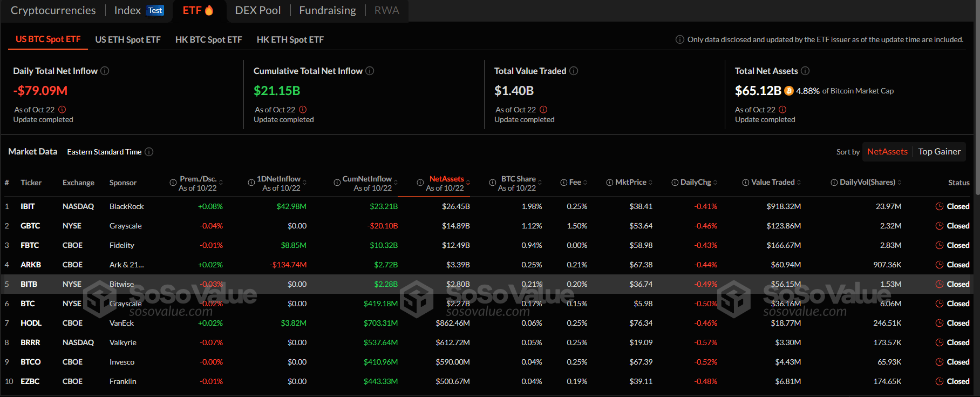This screenshot has width=980, height=397.
Task: Sort by DailyChg column arrows
Action: pos(715,182)
